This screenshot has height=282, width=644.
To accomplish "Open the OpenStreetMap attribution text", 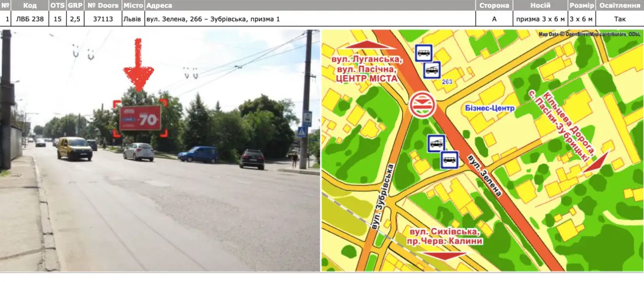I will [x=589, y=34].
